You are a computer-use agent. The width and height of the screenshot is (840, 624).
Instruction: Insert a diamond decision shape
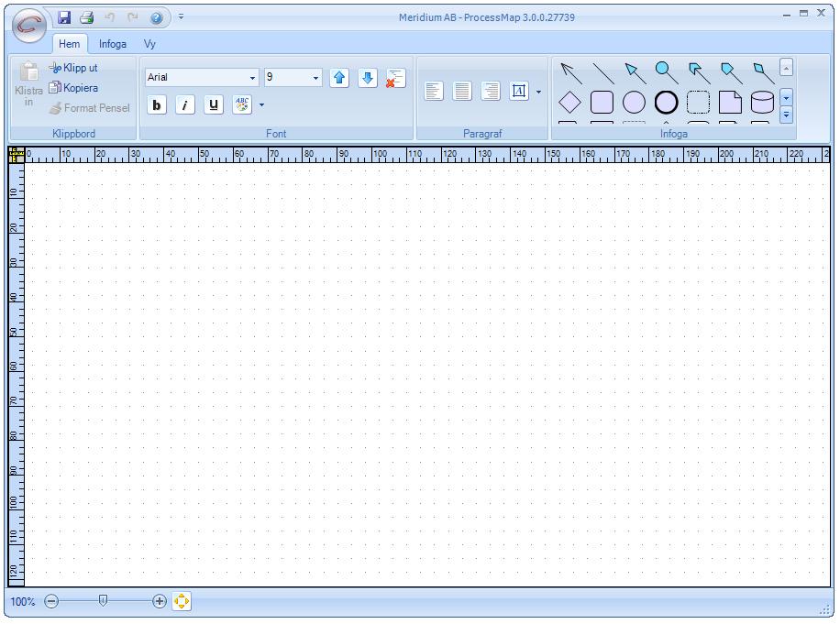point(569,103)
